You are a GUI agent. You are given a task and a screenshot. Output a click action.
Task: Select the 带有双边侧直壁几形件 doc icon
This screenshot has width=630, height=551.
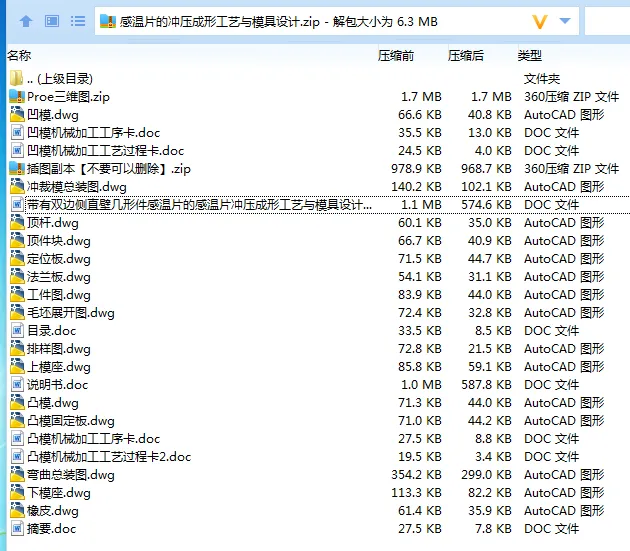coord(17,205)
